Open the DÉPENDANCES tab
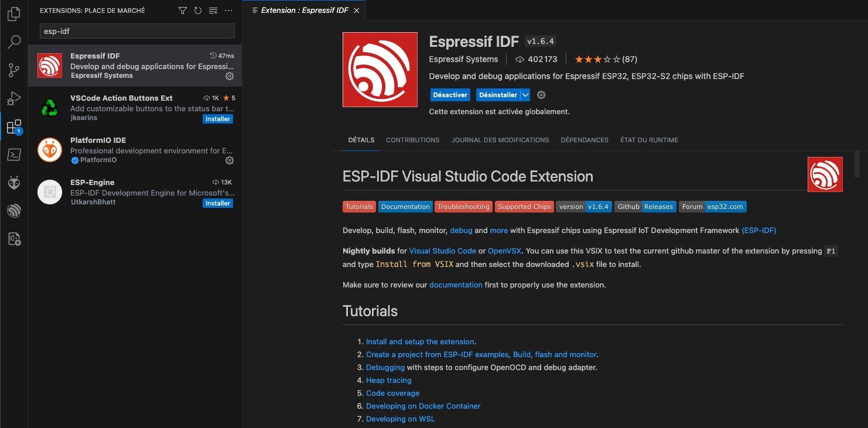868x428 pixels. [x=585, y=140]
